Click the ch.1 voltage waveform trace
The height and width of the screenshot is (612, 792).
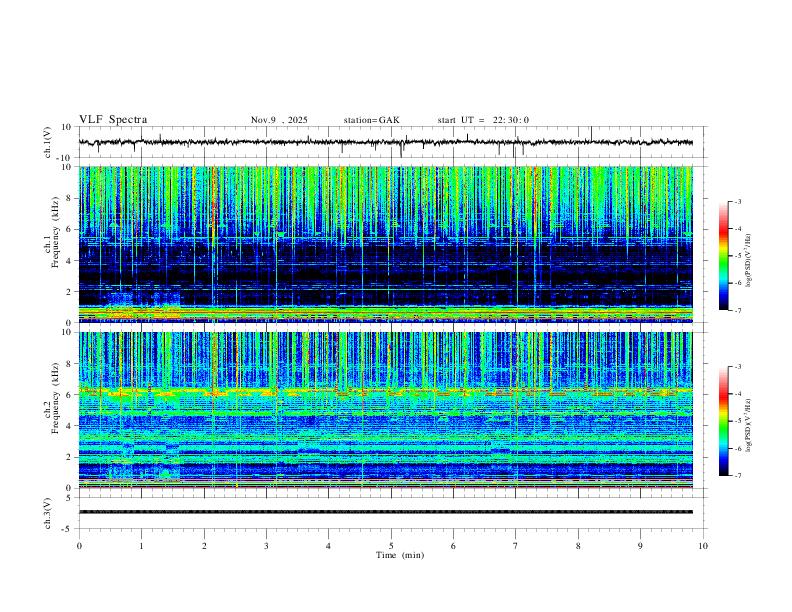(385, 142)
